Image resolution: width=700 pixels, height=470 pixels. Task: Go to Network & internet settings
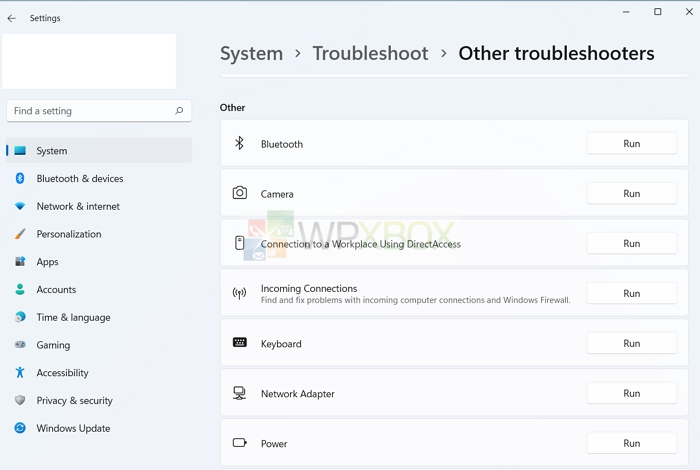[99, 206]
